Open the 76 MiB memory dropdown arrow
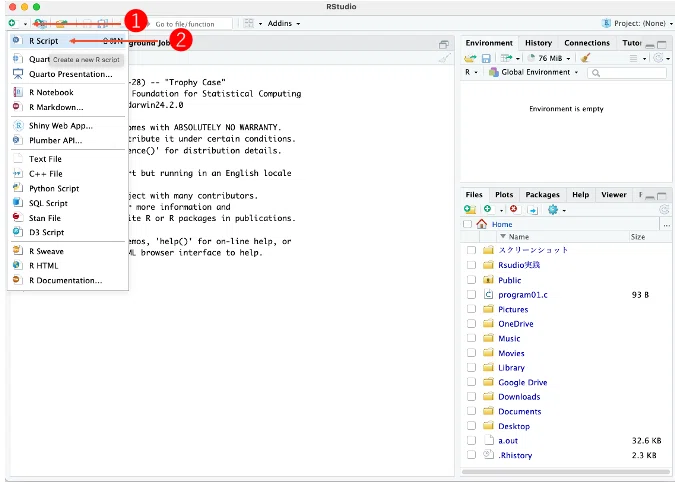 [x=568, y=59]
